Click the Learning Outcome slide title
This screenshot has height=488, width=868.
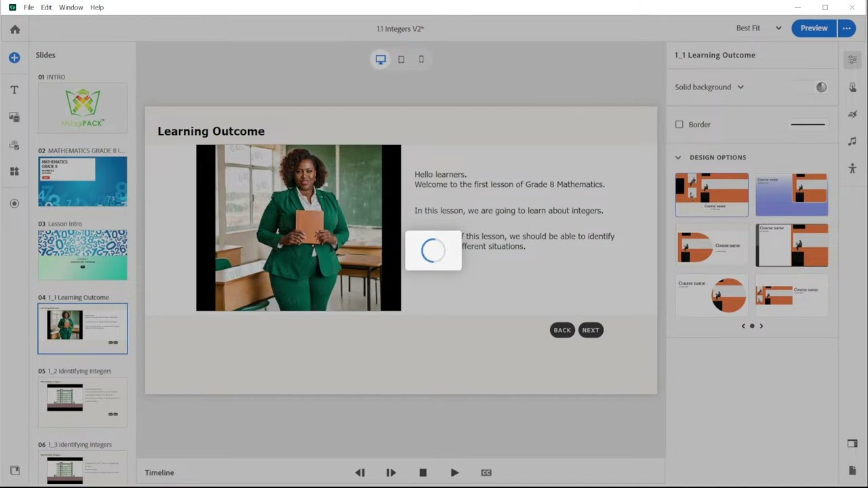pos(211,131)
